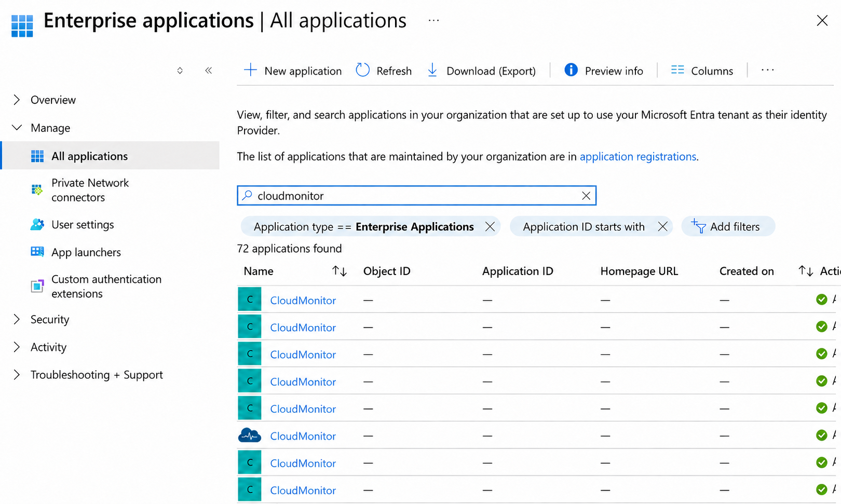Edit the Application type filter chip
The width and height of the screenshot is (841, 504).
pos(363,227)
